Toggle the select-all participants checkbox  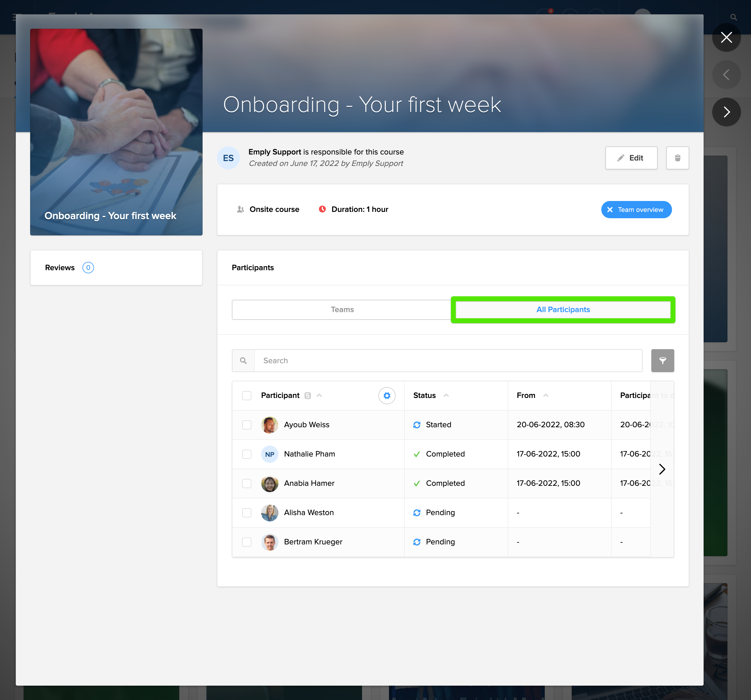[247, 395]
